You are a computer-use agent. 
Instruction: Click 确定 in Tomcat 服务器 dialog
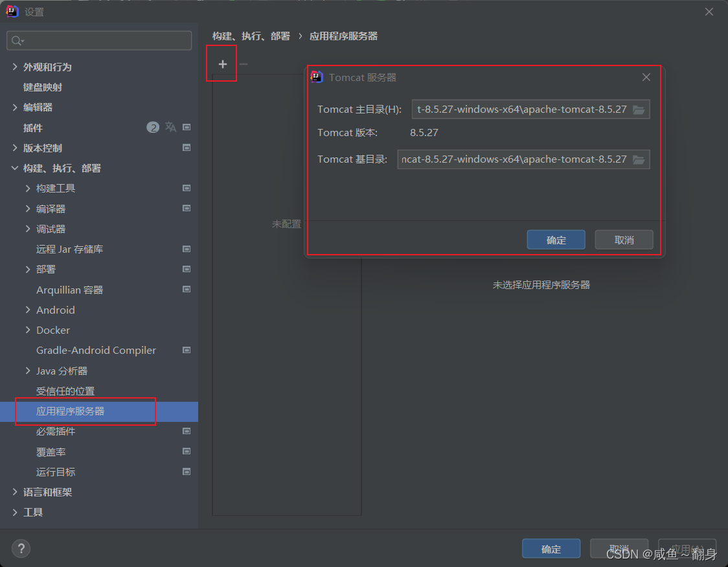click(556, 240)
